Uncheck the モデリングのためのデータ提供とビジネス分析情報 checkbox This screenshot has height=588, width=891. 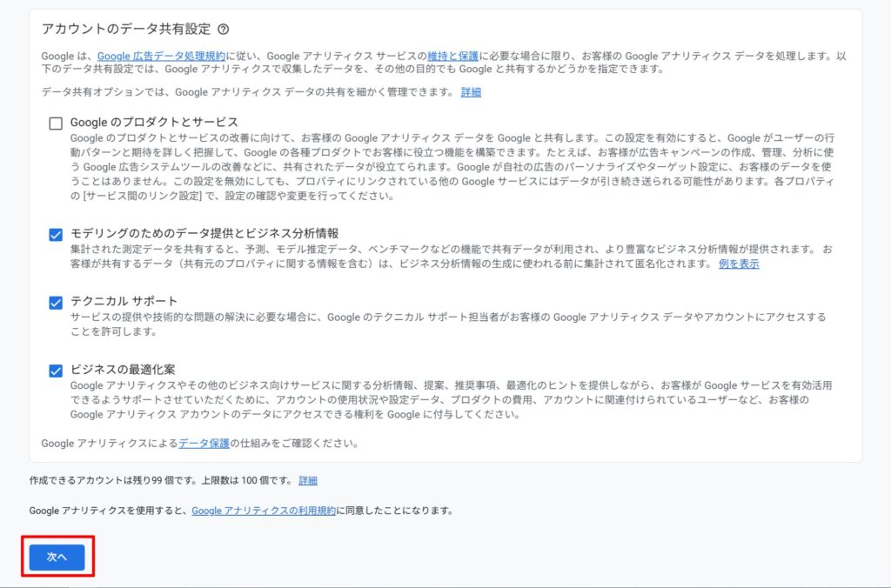pos(57,234)
